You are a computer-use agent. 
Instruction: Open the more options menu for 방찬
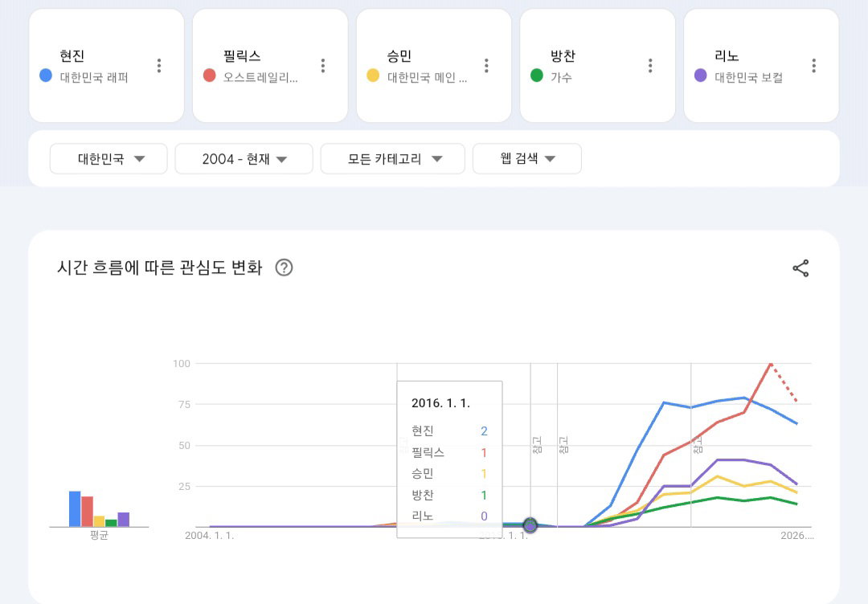click(x=650, y=66)
